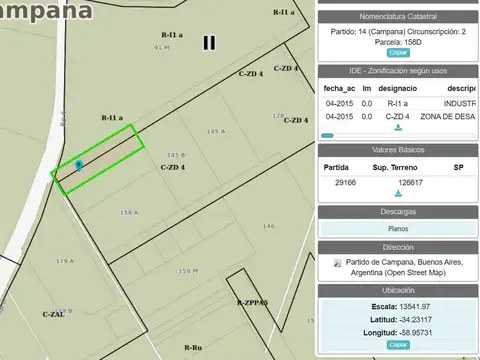Viewport: 480px width, 360px height.
Task: Click the Parcela: 158D text
Action: point(398,42)
